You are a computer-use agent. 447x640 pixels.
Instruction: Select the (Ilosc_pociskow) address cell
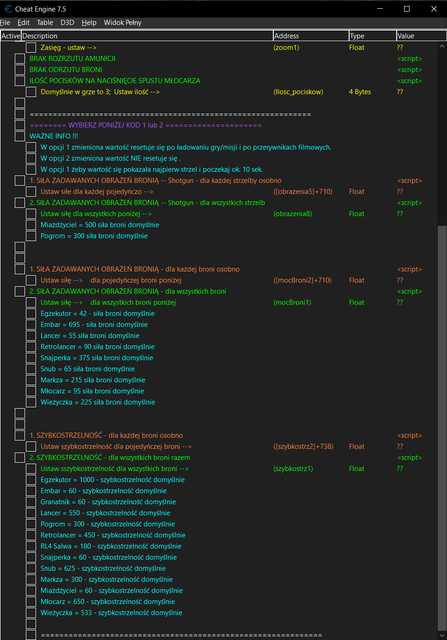[298, 92]
